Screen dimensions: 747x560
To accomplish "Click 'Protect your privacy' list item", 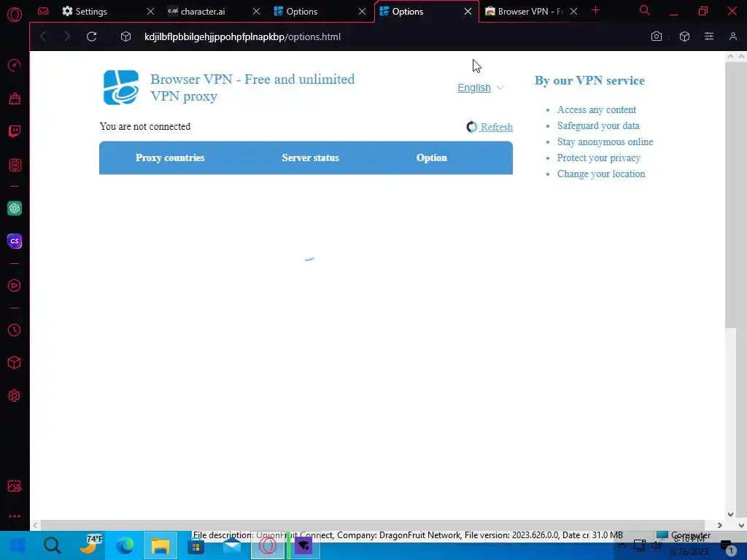I will click(x=599, y=157).
